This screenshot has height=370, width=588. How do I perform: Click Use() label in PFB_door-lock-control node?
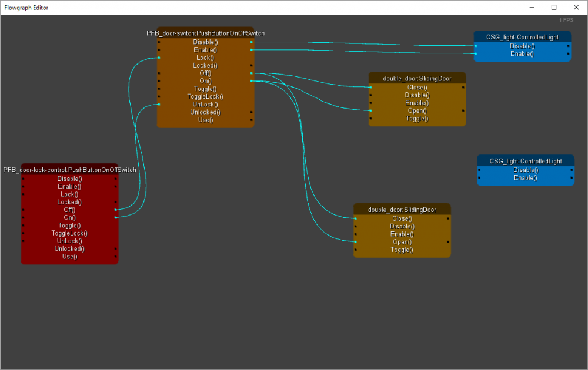69,256
